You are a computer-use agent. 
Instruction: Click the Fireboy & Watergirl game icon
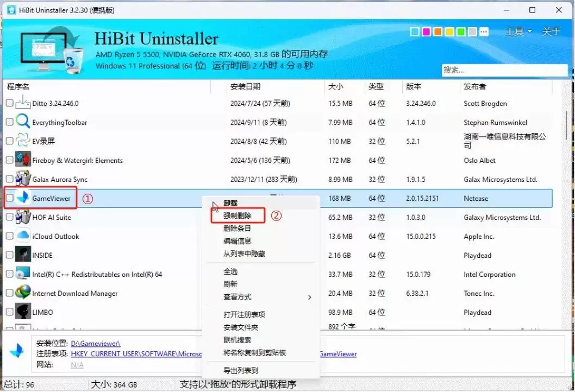pos(23,160)
